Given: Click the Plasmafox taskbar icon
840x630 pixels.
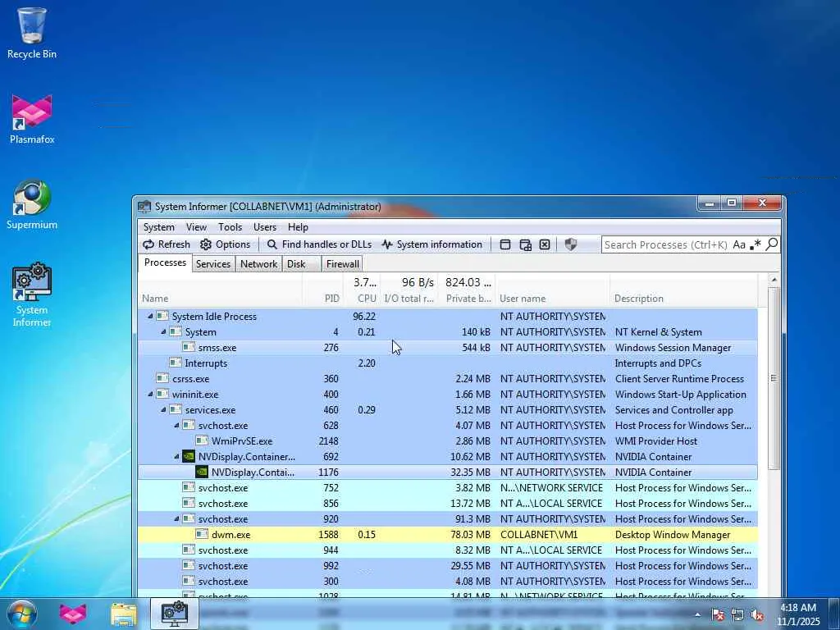Looking at the screenshot, I should click(x=73, y=614).
